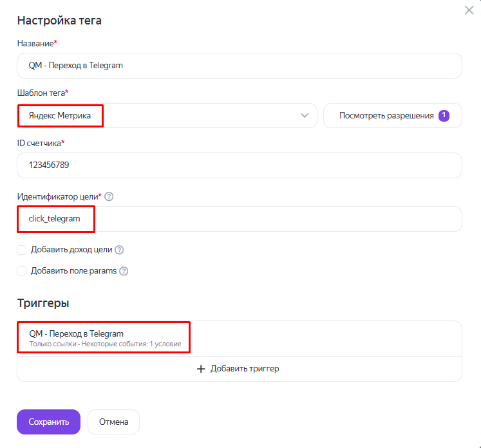Click help icon beside Добавить доход цели
This screenshot has height=448, width=481.
coord(119,250)
